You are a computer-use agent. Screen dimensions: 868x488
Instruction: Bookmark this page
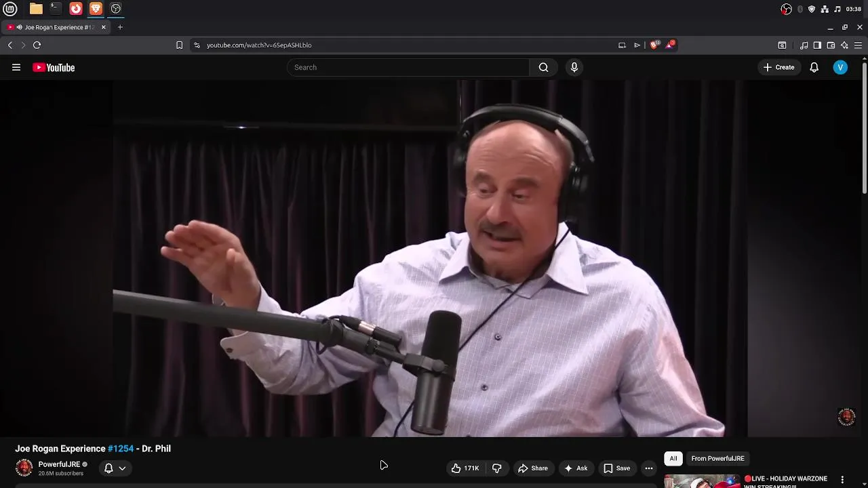point(179,45)
